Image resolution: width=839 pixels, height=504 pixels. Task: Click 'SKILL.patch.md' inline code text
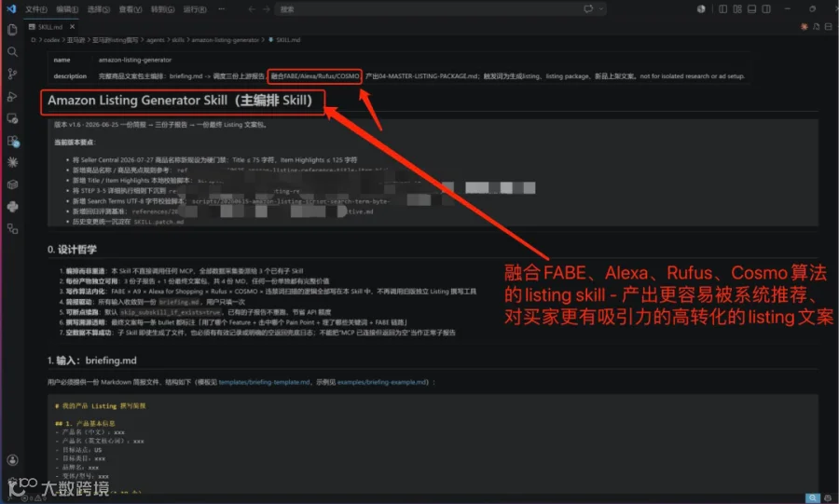point(158,222)
